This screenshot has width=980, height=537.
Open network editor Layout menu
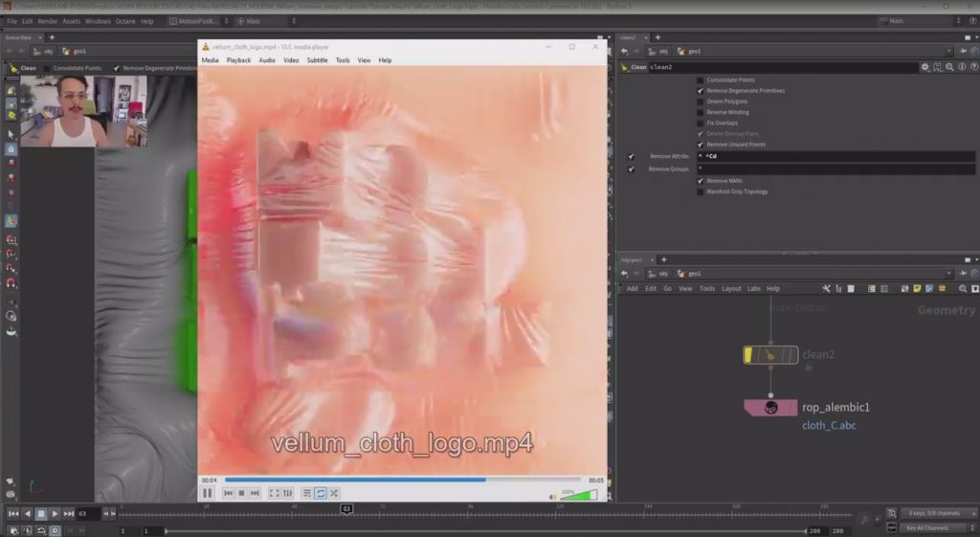731,288
